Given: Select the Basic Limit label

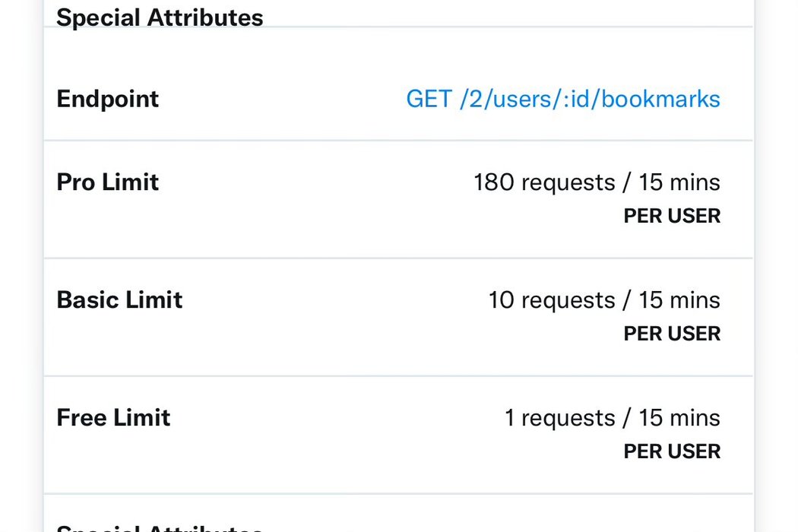Looking at the screenshot, I should click(119, 300).
